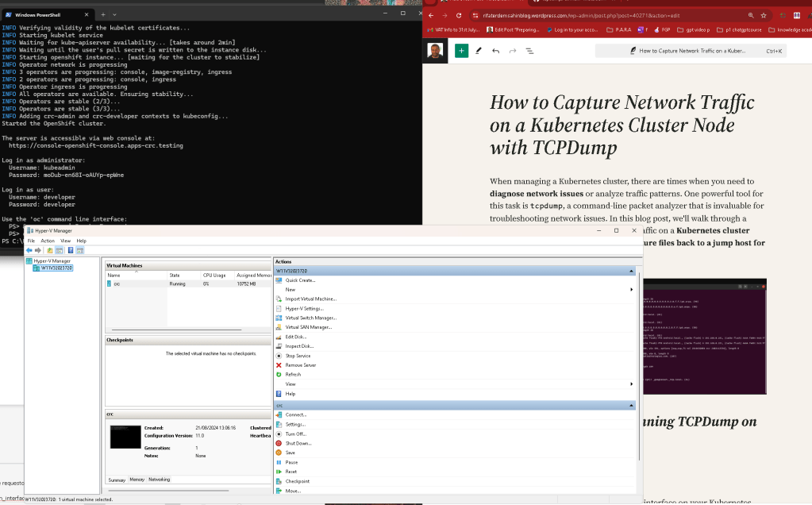Click the Pause VM icon

click(x=279, y=462)
